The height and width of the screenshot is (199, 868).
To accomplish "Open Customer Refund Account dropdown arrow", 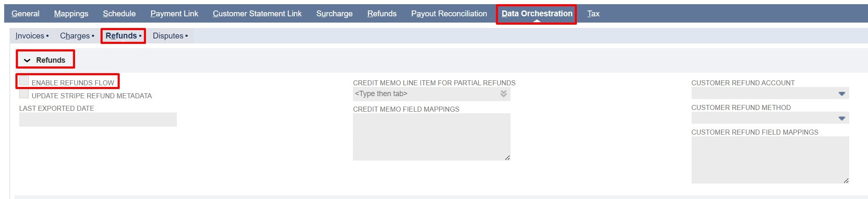I will click(x=841, y=94).
